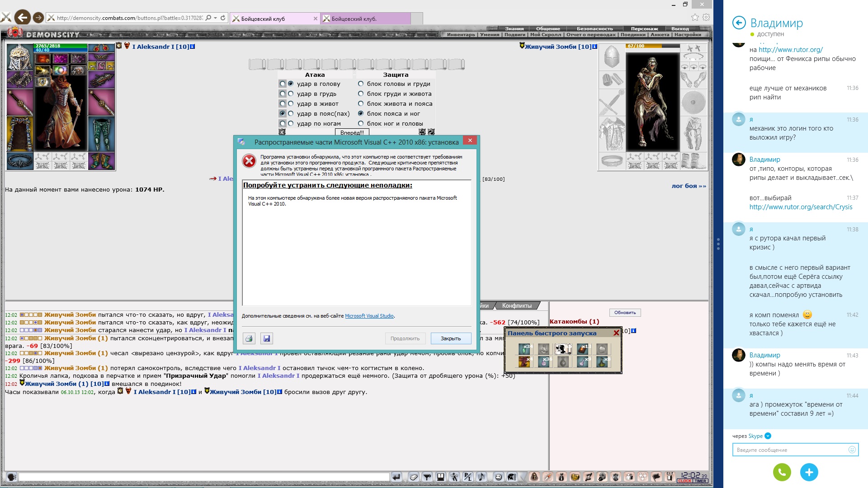Go back with the Skype back arrow
Image resolution: width=868 pixels, height=488 pixels.
click(x=739, y=23)
